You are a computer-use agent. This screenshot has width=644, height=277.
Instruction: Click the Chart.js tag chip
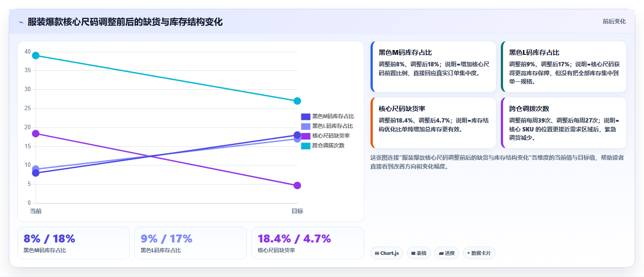pyautogui.click(x=386, y=253)
